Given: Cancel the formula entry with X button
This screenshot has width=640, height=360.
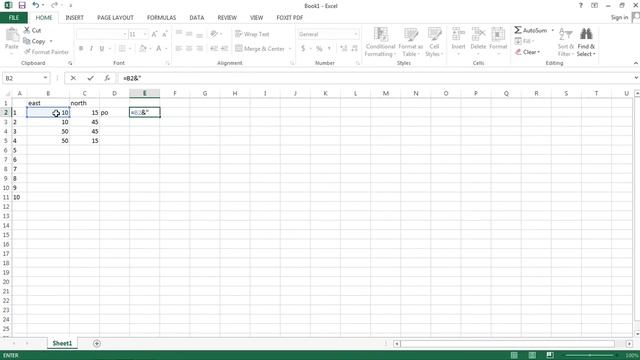Looking at the screenshot, I should pos(73,78).
